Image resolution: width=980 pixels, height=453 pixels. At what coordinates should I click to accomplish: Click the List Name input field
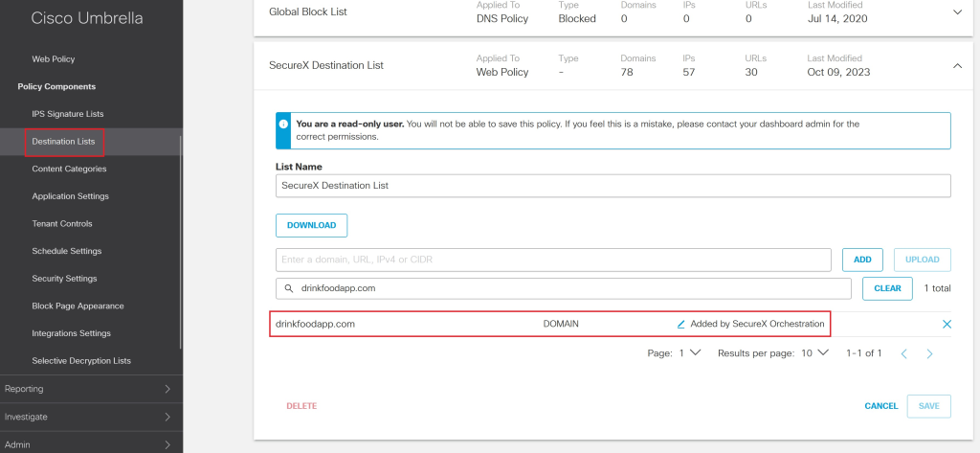point(613,186)
